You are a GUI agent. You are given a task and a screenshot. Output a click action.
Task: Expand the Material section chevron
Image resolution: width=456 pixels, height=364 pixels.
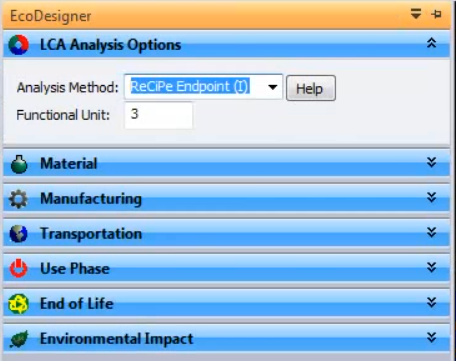[432, 162]
